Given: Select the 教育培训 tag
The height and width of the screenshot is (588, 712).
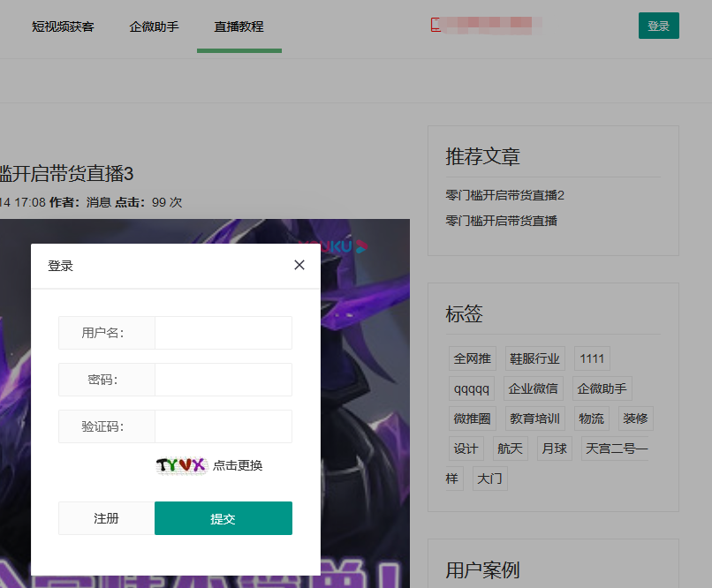Looking at the screenshot, I should pyautogui.click(x=535, y=418).
